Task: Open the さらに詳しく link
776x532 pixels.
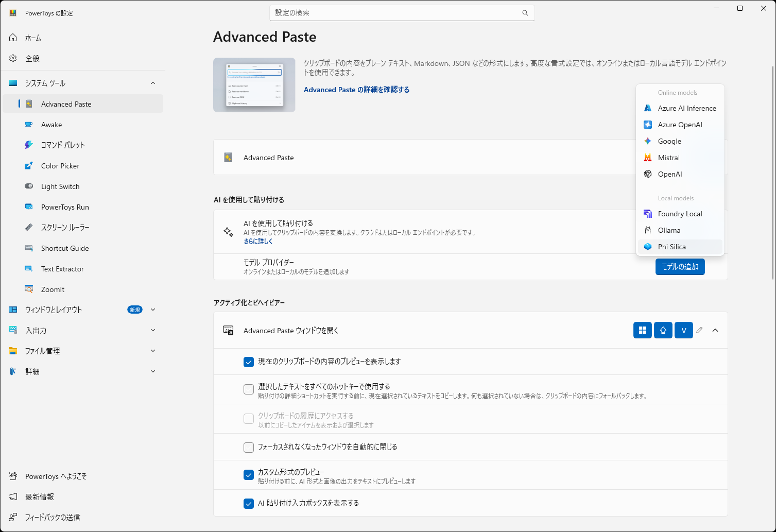Action: click(x=258, y=241)
